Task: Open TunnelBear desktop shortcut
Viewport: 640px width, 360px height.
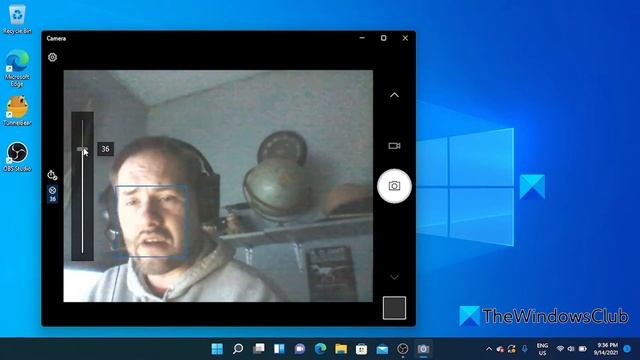Action: pyautogui.click(x=17, y=111)
